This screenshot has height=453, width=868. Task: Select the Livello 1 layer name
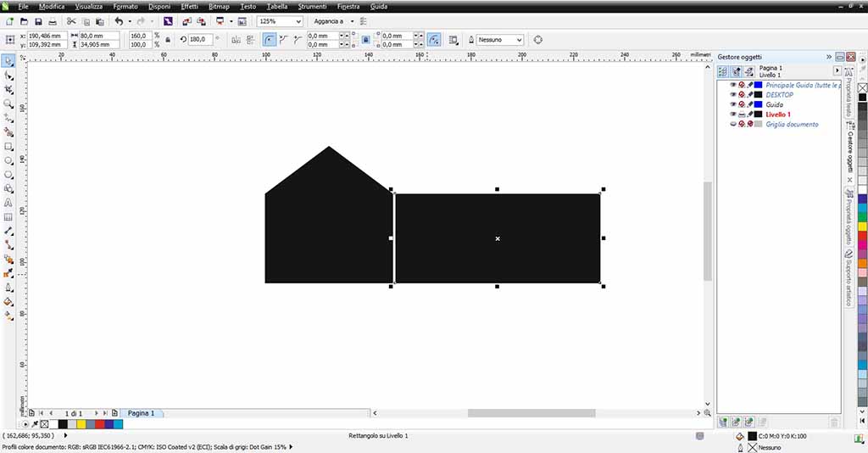pos(778,114)
